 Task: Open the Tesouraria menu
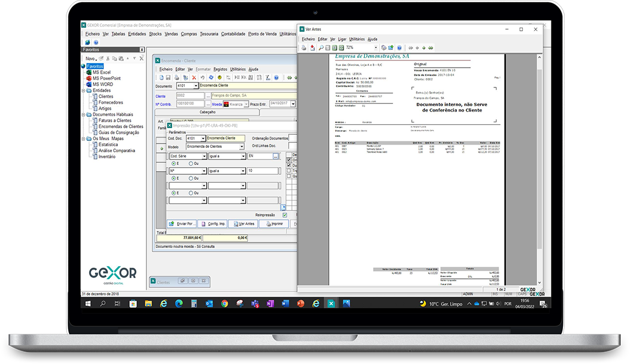209,34
